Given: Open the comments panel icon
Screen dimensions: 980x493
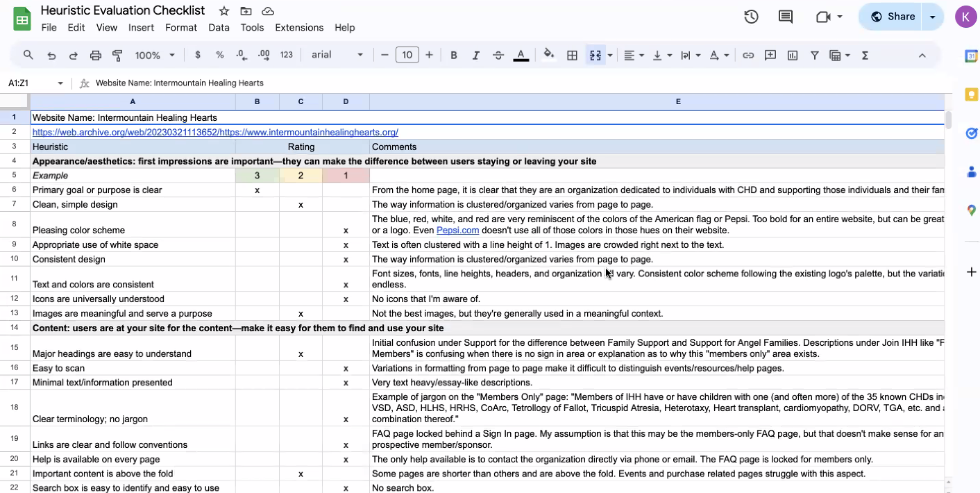Looking at the screenshot, I should (786, 17).
